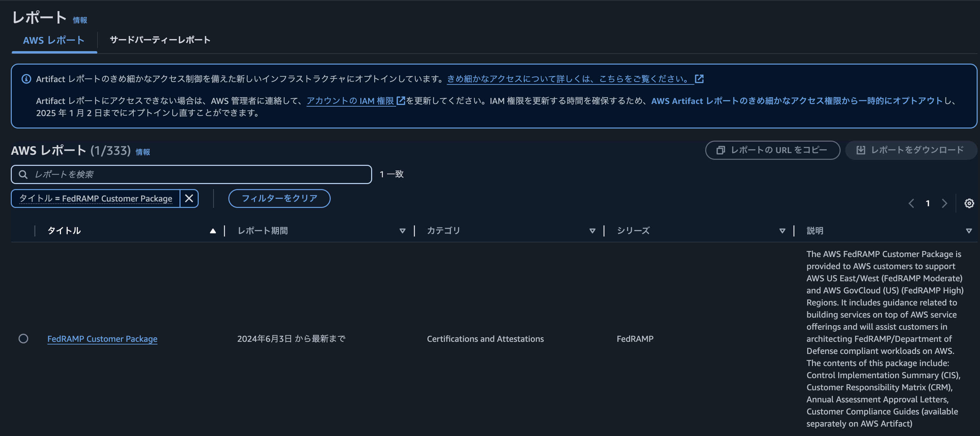Image resolution: width=980 pixels, height=436 pixels.
Task: Switch to the AWS レポート tab
Action: pyautogui.click(x=53, y=40)
